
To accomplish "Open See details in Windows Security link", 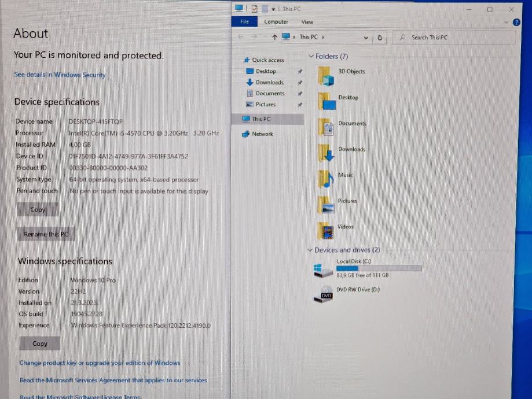I will point(60,75).
